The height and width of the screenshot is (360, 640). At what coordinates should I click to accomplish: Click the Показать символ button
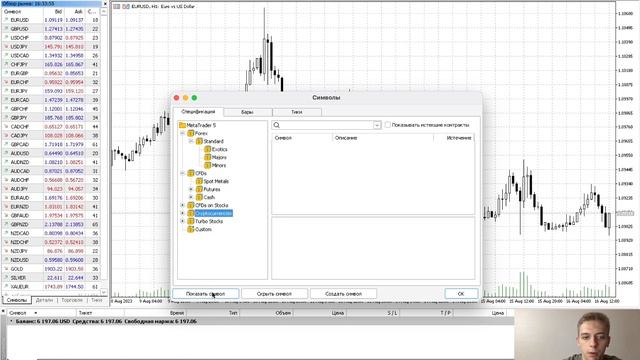click(x=205, y=294)
